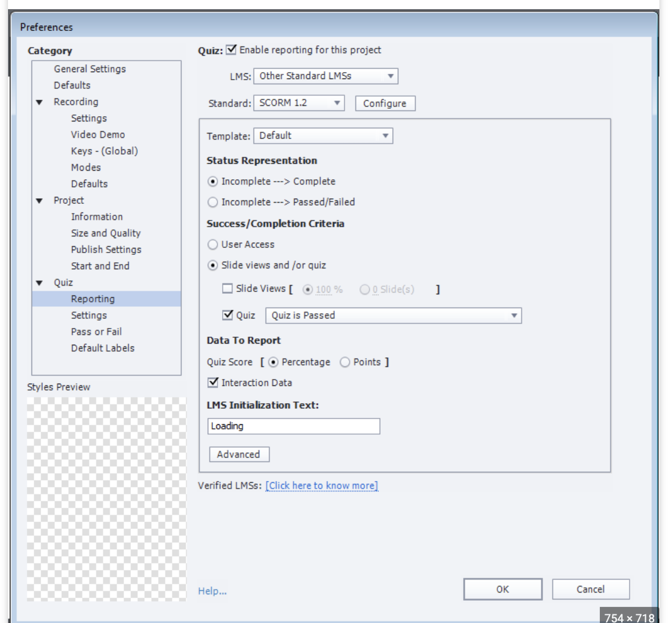
Task: Open the Verified LMSs know more link
Action: (322, 486)
